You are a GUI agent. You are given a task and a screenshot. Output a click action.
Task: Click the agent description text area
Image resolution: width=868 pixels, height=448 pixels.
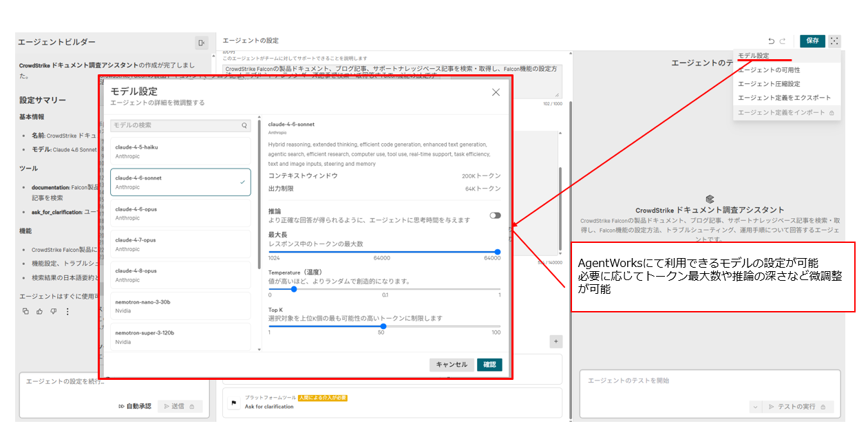pyautogui.click(x=392, y=81)
